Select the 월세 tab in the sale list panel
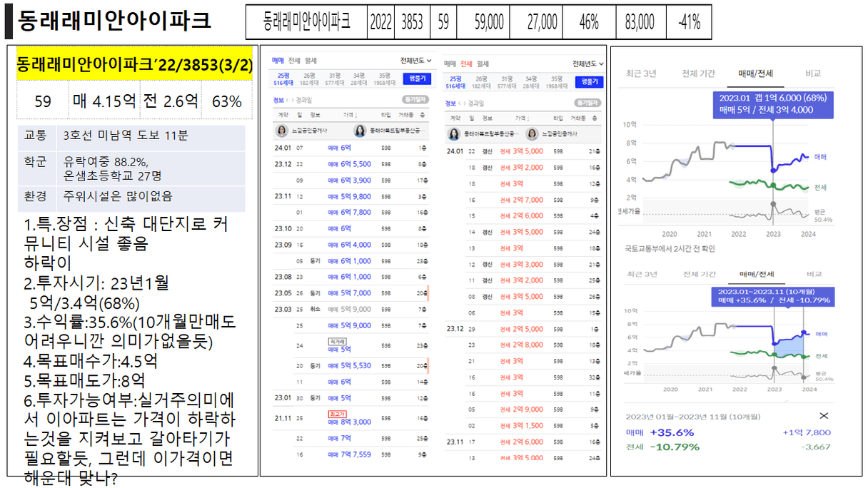The height and width of the screenshot is (488, 868). click(x=311, y=61)
